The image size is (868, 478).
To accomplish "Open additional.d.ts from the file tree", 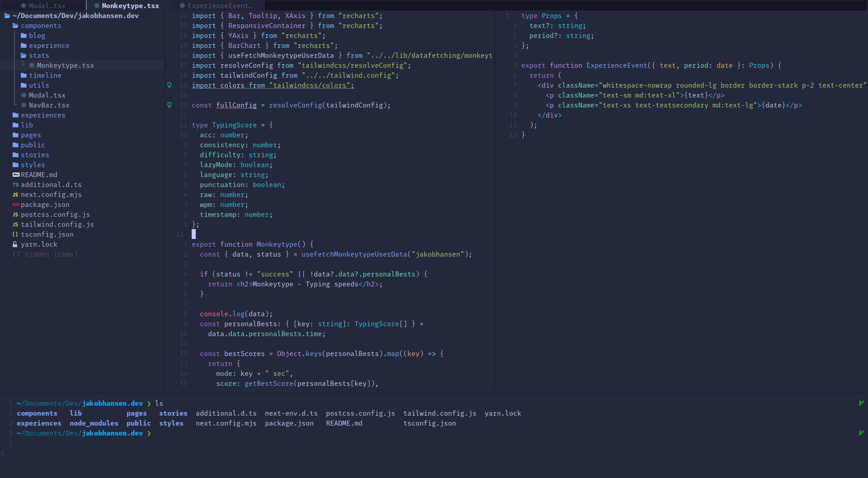I will pyautogui.click(x=51, y=185).
